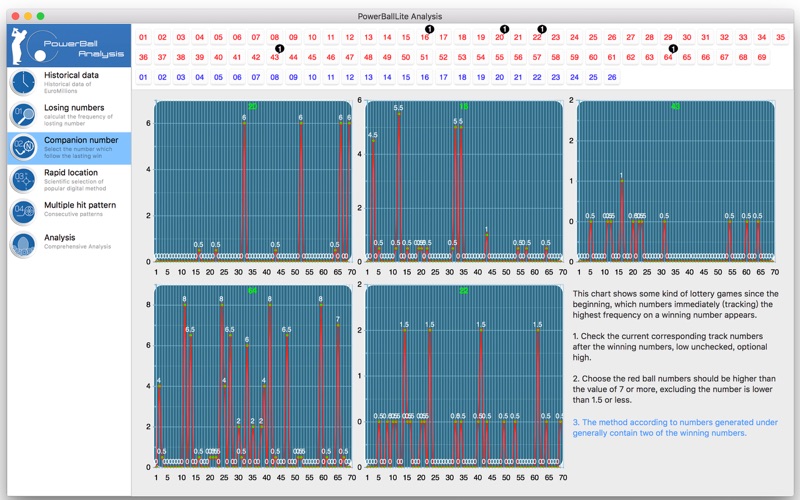Click the Companion number sidebar icon
The width and height of the screenshot is (800, 500).
pos(23,147)
